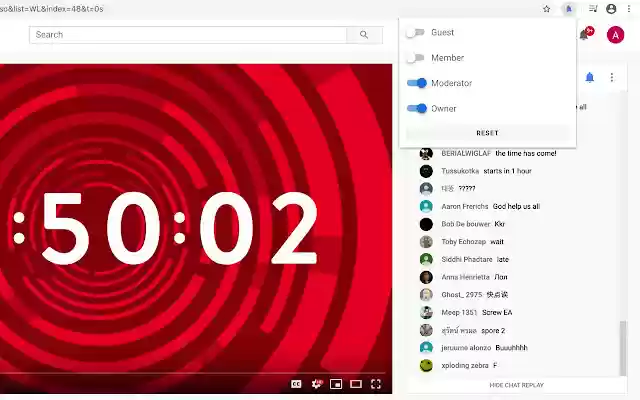Click Siddhi Phadtare's green avatar

point(426,259)
